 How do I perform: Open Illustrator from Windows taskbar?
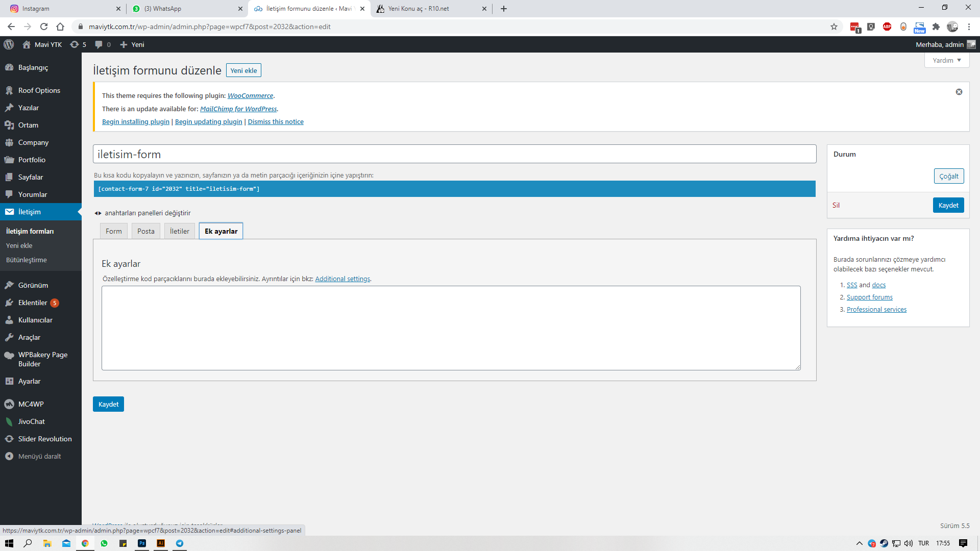(x=161, y=543)
